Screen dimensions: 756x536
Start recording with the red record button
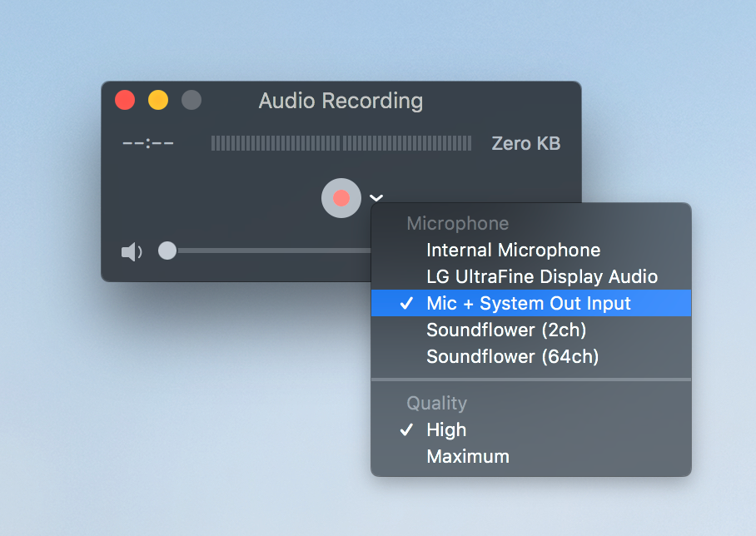coord(341,198)
